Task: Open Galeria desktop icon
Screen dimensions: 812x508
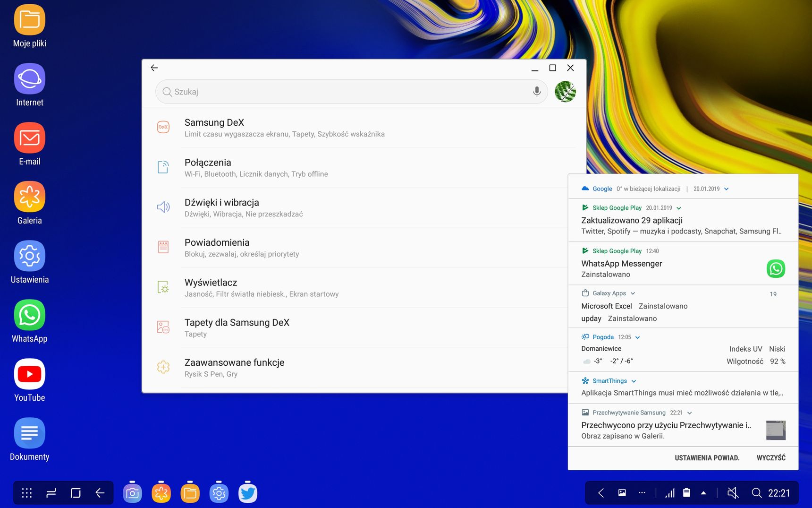Action: 30,203
